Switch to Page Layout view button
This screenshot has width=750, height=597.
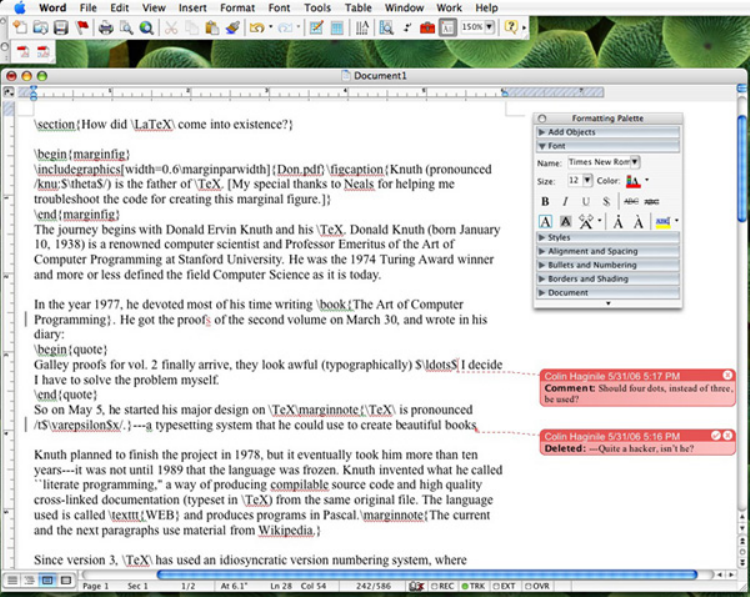[x=47, y=581]
